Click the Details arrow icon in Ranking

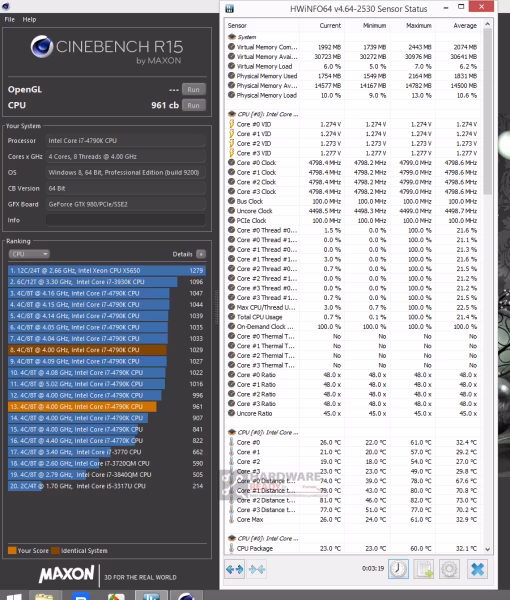tap(201, 254)
